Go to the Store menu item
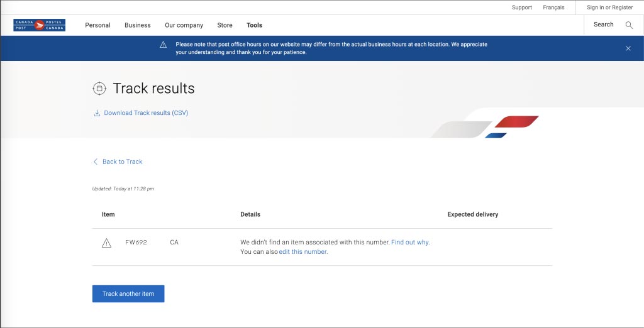The height and width of the screenshot is (328, 644). click(x=225, y=25)
